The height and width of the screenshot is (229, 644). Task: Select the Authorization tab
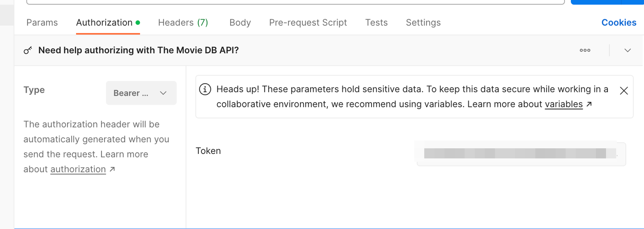tap(104, 23)
